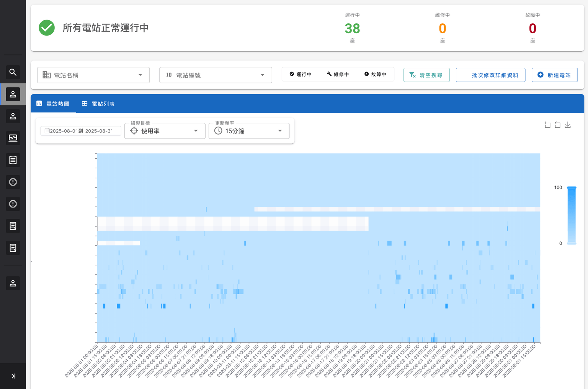The image size is (588, 389).
Task: Click the green checkmark status icon
Action: (x=47, y=28)
